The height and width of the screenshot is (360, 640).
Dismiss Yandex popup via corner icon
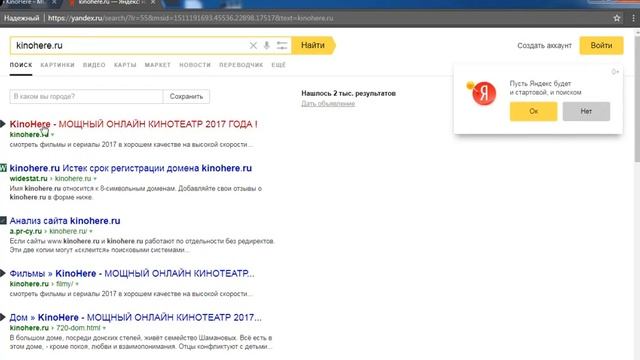pyautogui.click(x=615, y=72)
